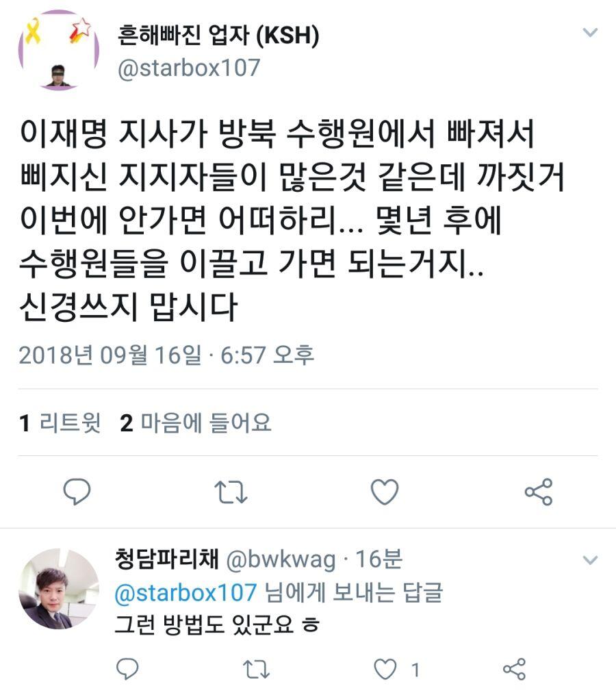Expand options chevron on 청담파리채's reply
Viewport: 616px width, 695px height.
[x=590, y=560]
